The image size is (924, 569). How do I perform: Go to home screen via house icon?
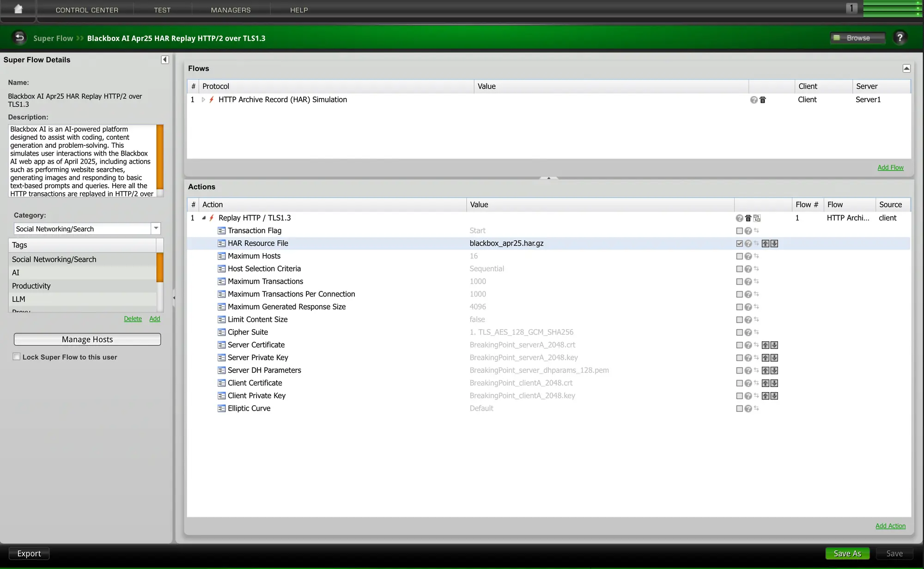coord(18,9)
